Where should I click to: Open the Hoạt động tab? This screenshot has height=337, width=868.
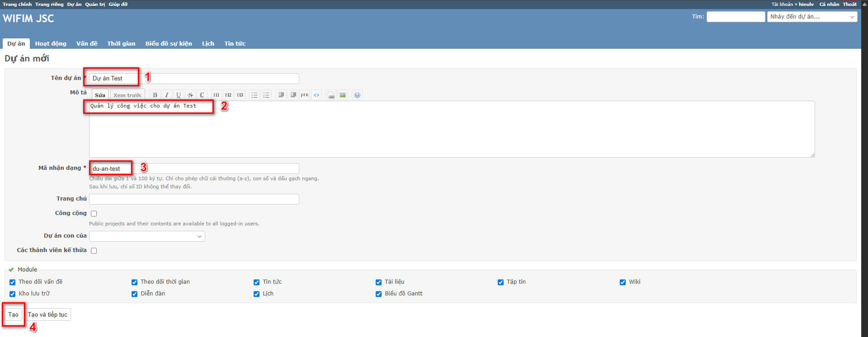[x=51, y=44]
